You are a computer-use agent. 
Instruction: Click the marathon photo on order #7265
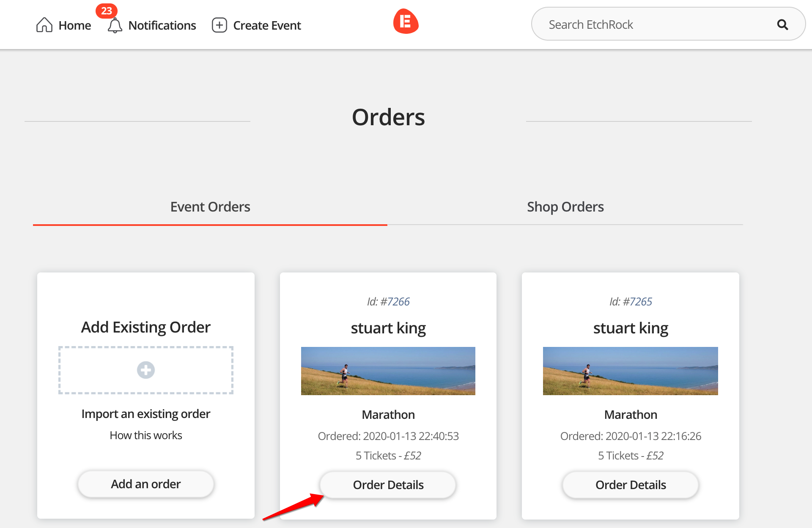[x=630, y=371]
